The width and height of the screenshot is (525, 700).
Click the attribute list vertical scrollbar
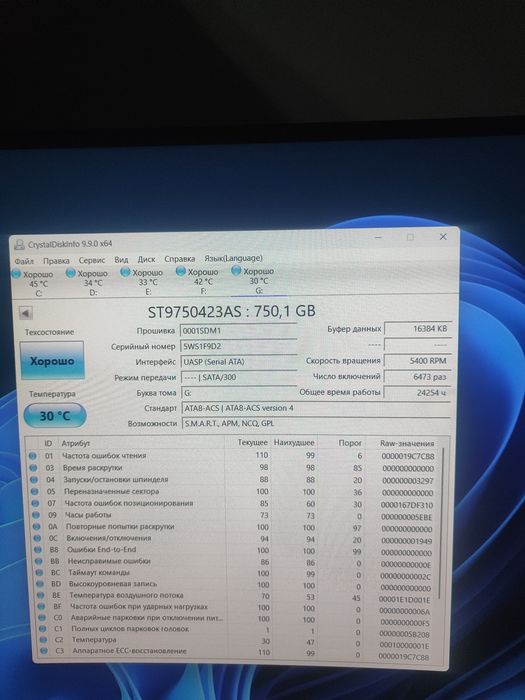click(x=441, y=522)
